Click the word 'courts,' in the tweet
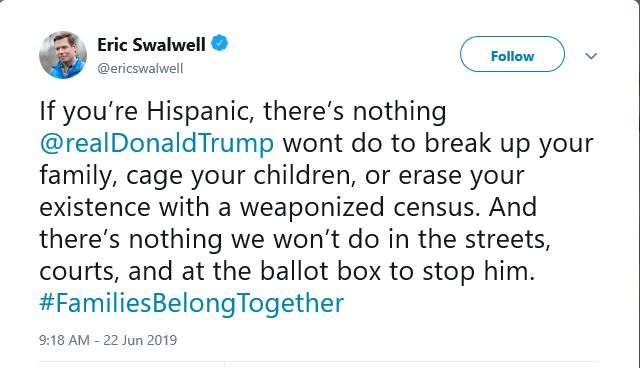This screenshot has width=640, height=368. [x=80, y=272]
